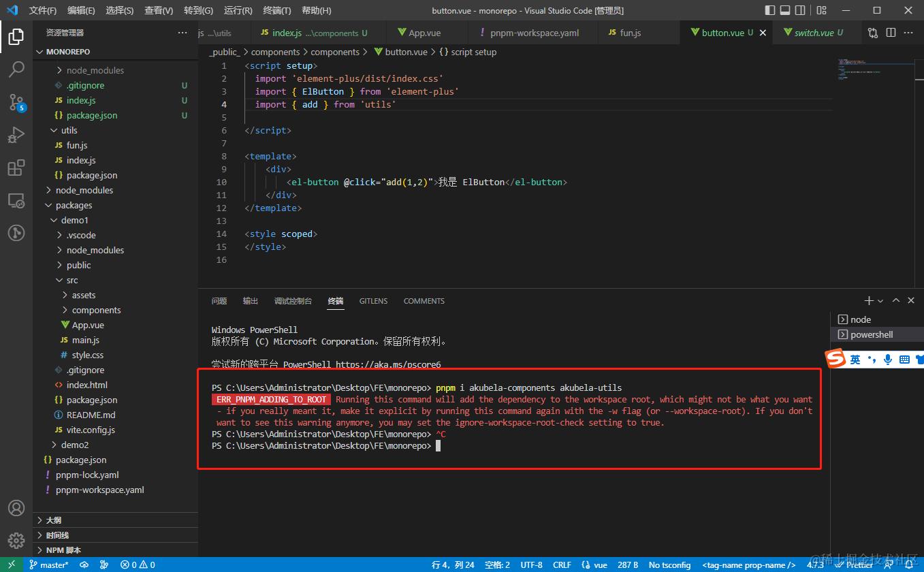The image size is (924, 572).
Task: Open Accounts icon in activity bar
Action: (16, 509)
